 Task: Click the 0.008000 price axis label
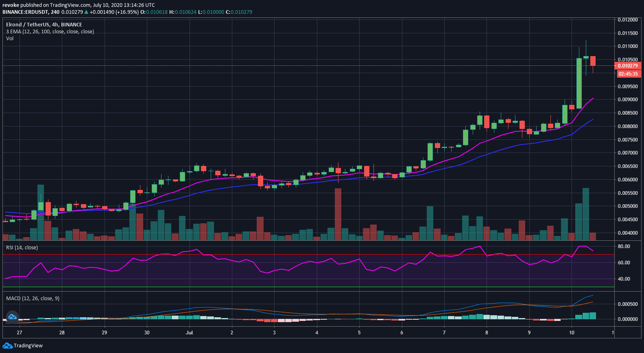627,126
